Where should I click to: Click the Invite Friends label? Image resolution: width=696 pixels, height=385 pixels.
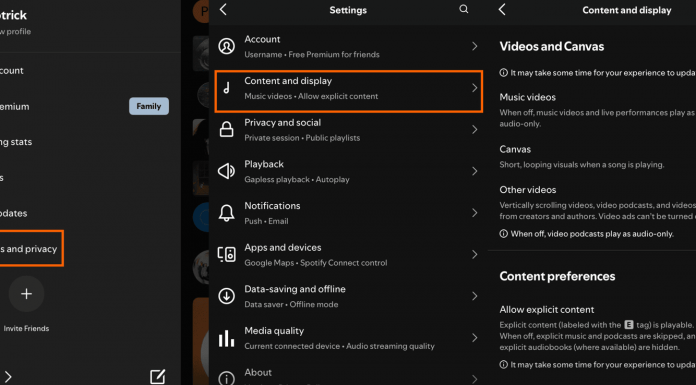tap(26, 329)
